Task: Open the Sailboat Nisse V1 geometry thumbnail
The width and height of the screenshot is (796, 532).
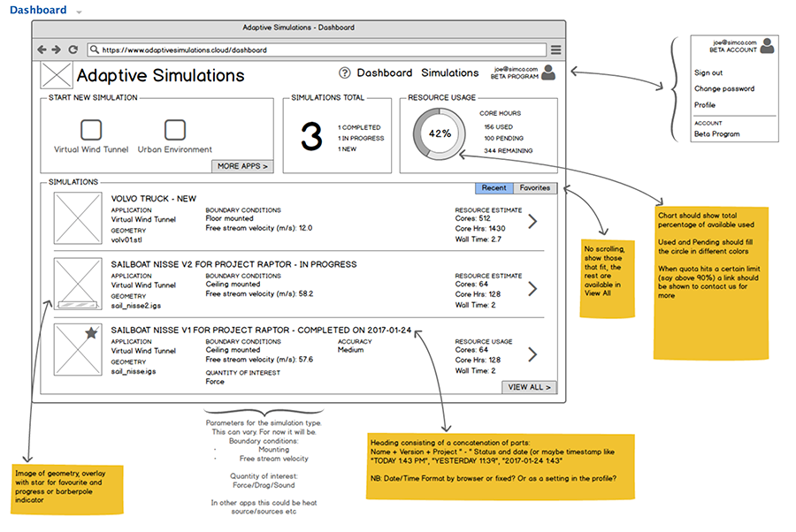Action: tap(78, 350)
